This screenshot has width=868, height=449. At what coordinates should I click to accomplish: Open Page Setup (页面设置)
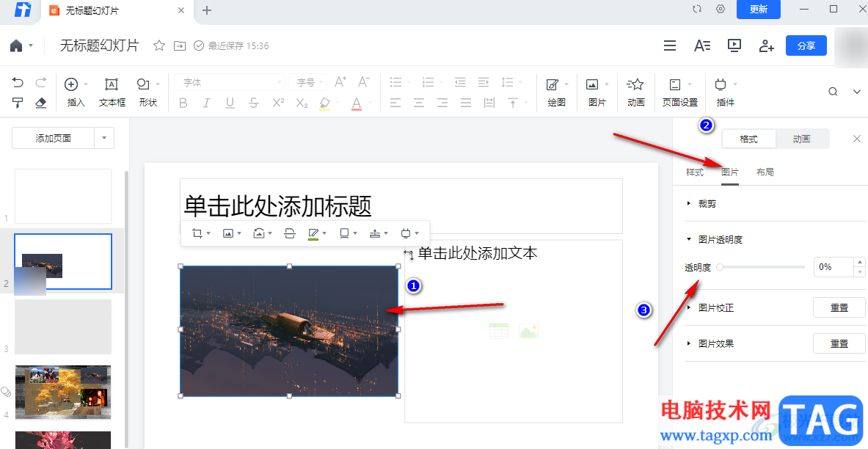pyautogui.click(x=679, y=92)
